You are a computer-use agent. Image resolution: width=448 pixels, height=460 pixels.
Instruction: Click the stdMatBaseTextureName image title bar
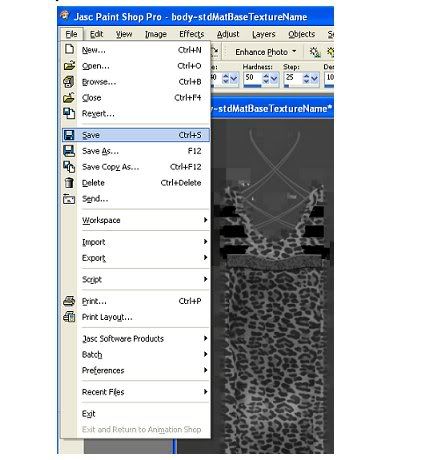pos(272,108)
